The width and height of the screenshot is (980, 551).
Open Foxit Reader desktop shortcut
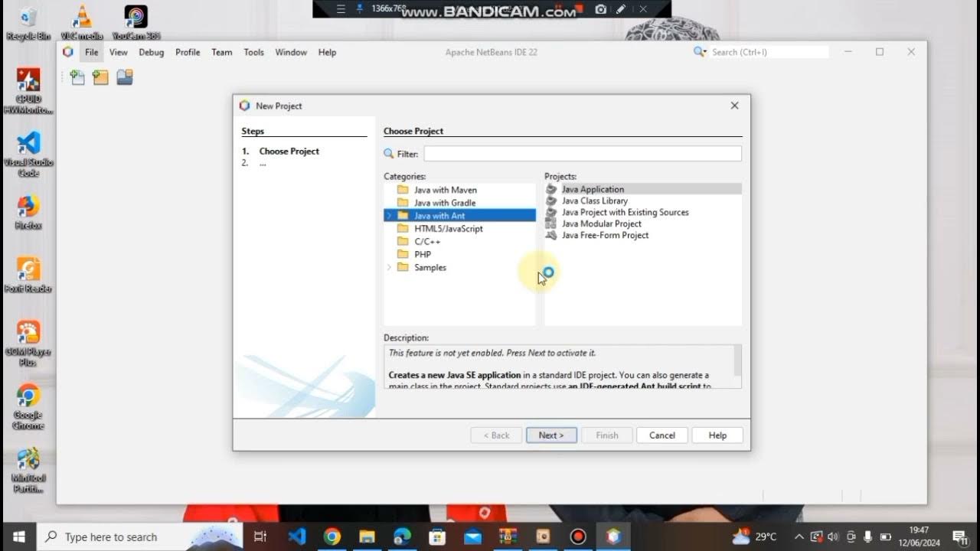pos(28,275)
